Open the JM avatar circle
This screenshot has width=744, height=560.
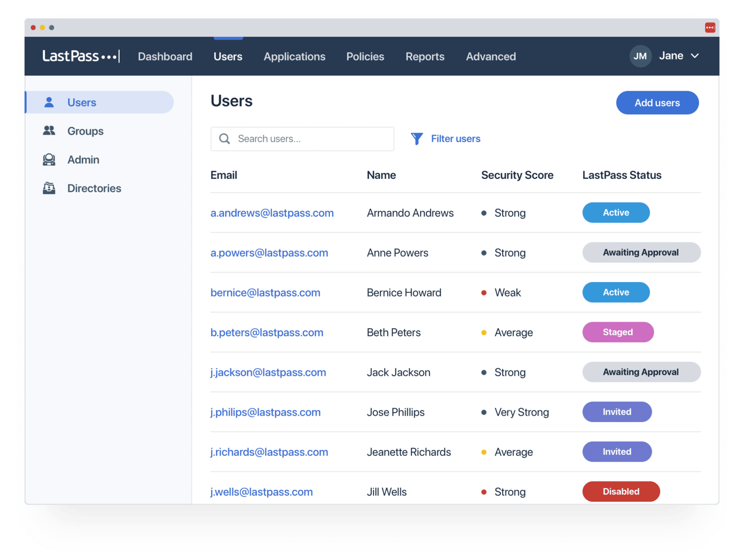click(x=640, y=56)
